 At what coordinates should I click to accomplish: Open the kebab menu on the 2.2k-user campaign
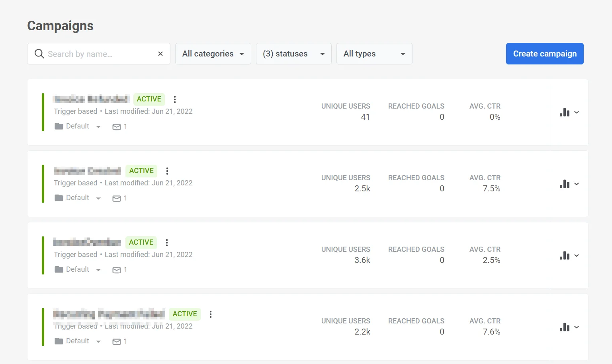click(x=210, y=314)
